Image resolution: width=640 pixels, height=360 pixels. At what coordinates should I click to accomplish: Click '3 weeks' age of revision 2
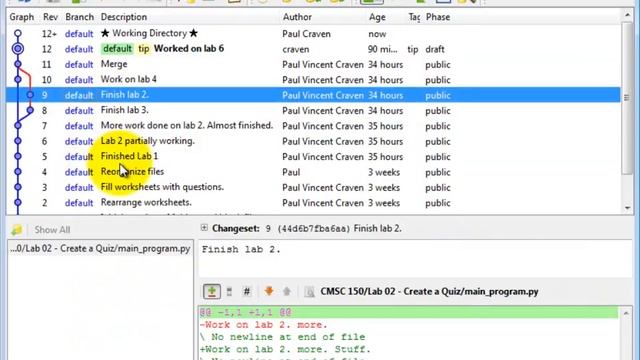click(x=384, y=203)
